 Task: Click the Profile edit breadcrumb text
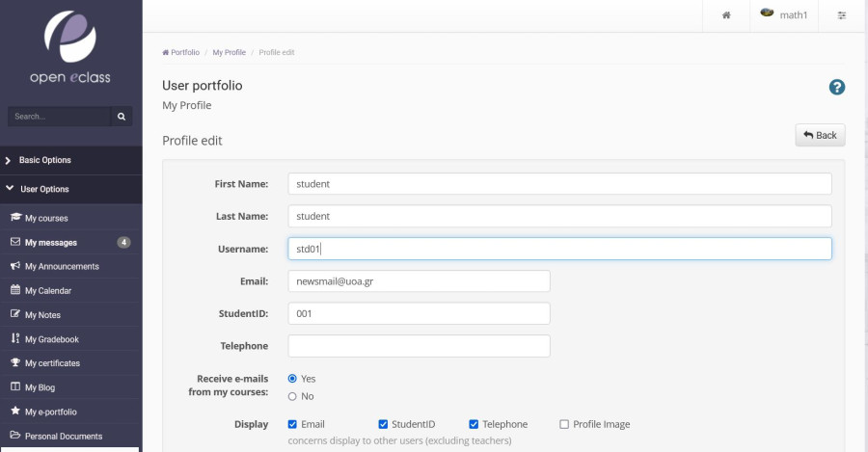coord(277,53)
